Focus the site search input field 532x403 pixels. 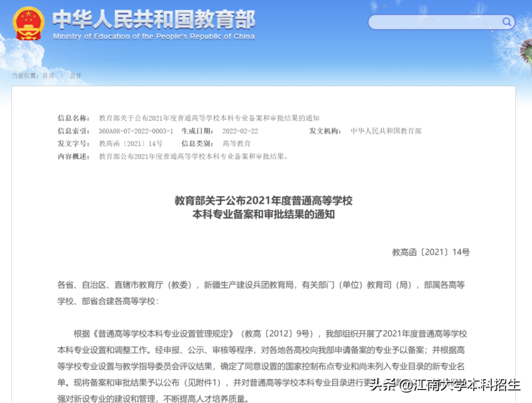[x=442, y=22]
